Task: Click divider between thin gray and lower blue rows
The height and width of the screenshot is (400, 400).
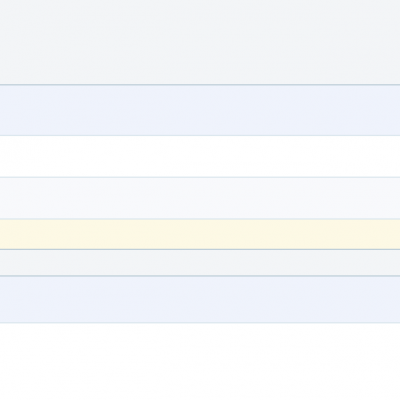Action: pos(200,276)
